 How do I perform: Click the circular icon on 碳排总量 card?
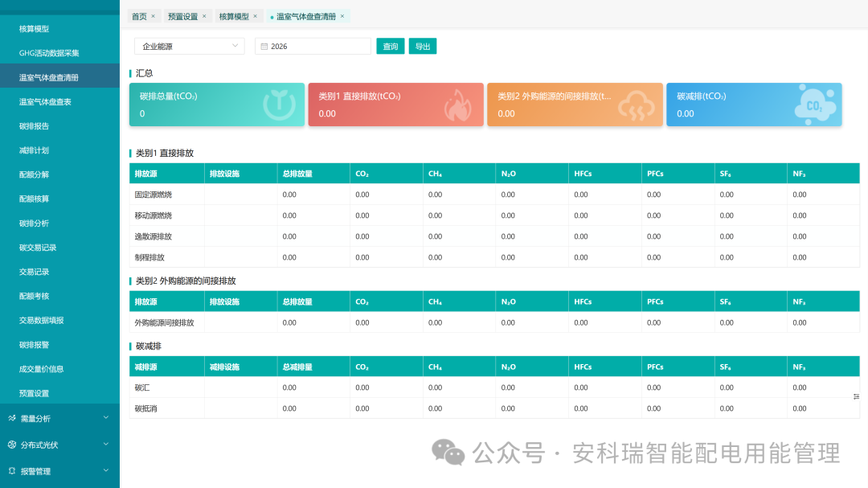click(279, 103)
